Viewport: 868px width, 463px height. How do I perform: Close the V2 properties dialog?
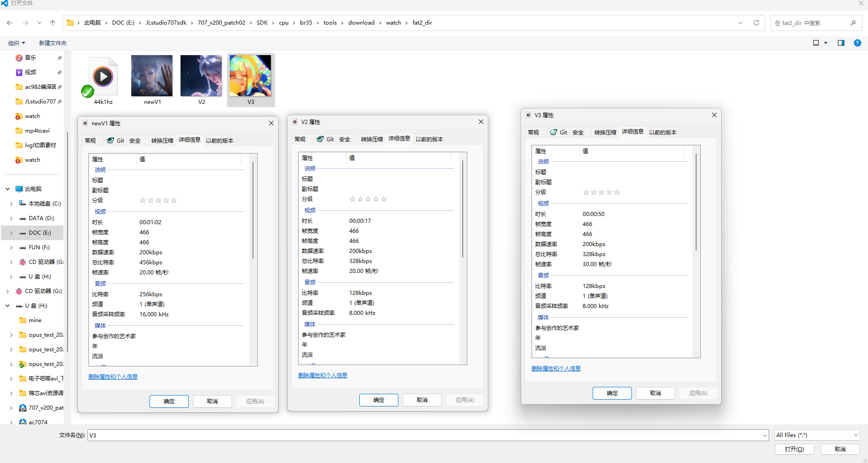[x=481, y=122]
